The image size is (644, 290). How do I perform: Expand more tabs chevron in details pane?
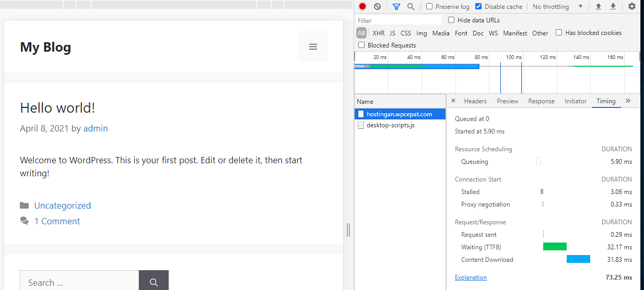628,101
